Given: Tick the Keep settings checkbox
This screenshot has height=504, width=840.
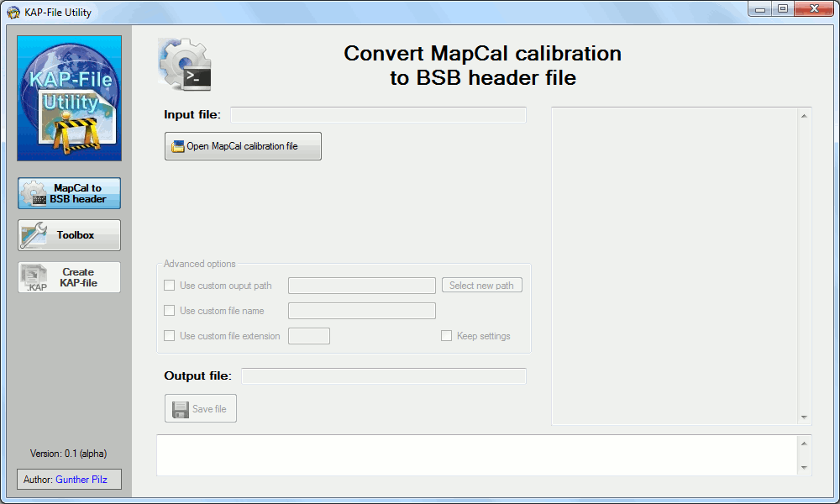Looking at the screenshot, I should 447,336.
